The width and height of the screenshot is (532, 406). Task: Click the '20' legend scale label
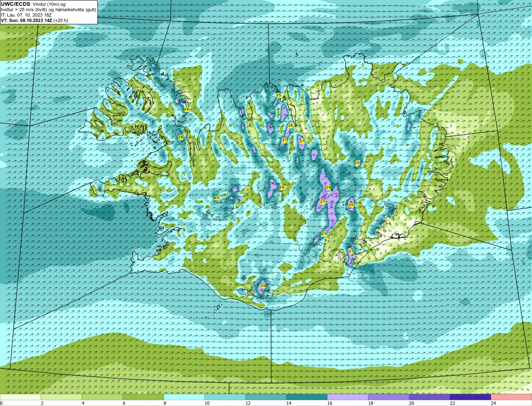pos(411,403)
